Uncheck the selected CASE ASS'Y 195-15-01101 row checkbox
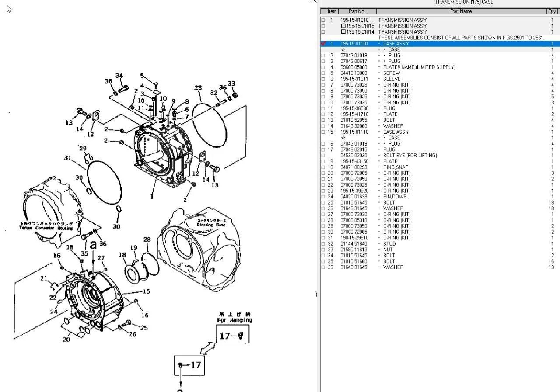 [323, 44]
